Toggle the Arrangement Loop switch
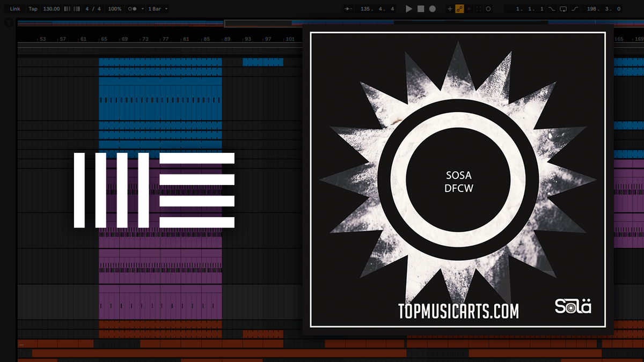This screenshot has height=362, width=644. [562, 9]
